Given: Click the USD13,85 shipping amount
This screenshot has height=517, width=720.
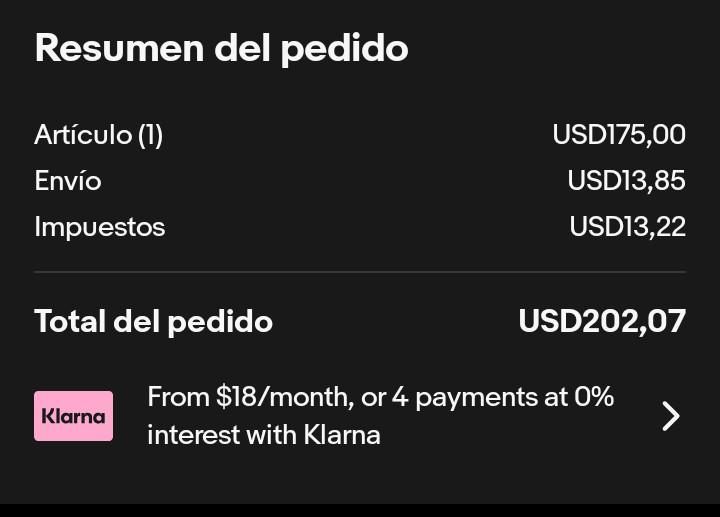Looking at the screenshot, I should (626, 180).
